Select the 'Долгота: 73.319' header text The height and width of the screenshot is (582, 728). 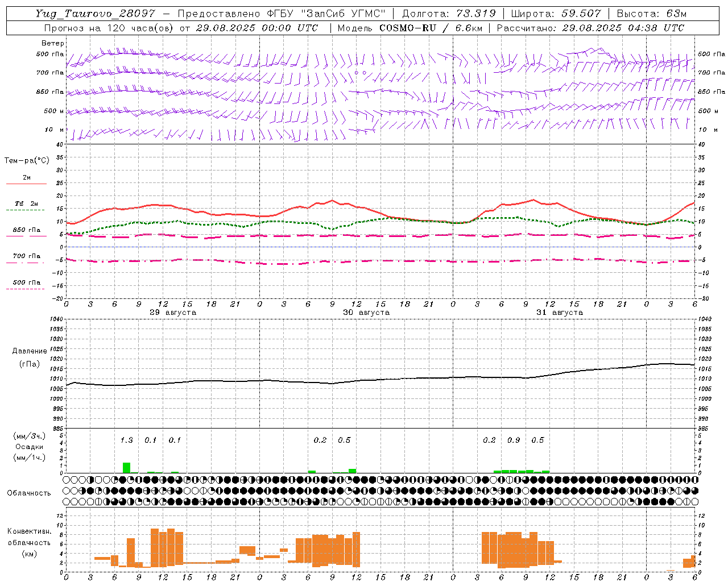click(x=449, y=14)
